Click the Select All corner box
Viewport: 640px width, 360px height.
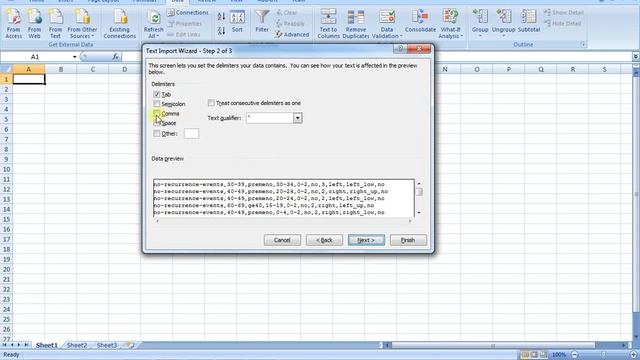click(x=6, y=69)
